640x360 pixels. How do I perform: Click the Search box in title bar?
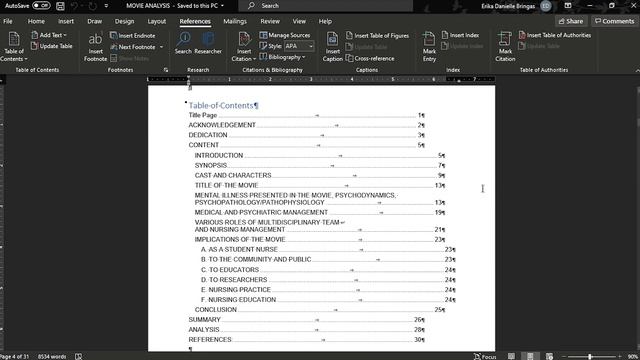[x=325, y=6]
